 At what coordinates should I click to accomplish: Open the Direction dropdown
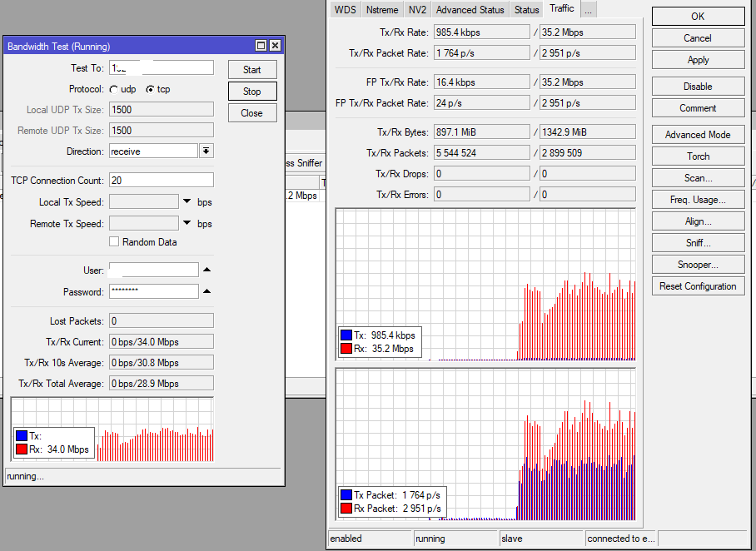coord(206,151)
